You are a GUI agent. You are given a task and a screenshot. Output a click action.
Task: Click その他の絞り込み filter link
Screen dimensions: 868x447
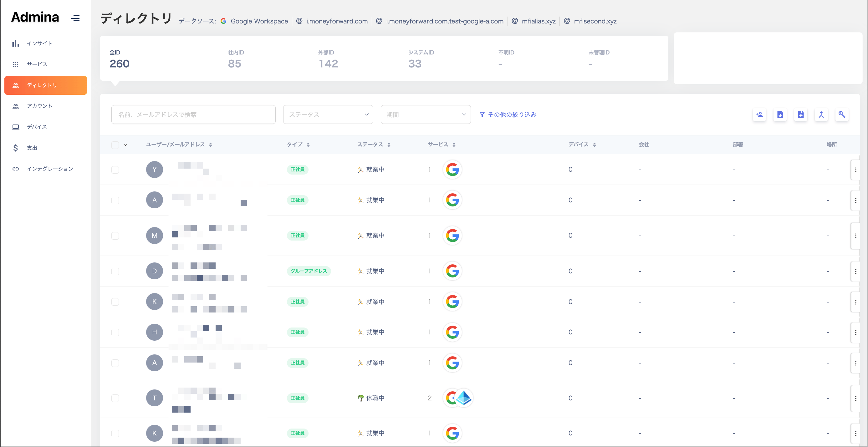pyautogui.click(x=508, y=114)
